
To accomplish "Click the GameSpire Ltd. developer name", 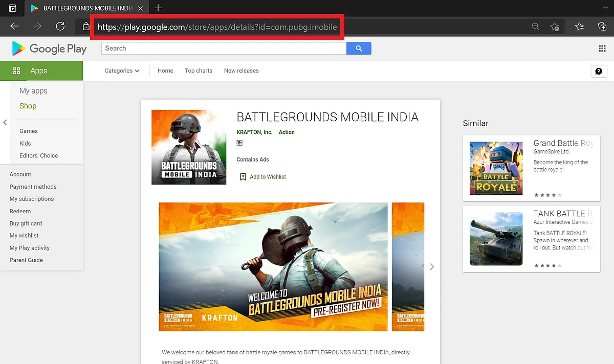I will 552,152.
